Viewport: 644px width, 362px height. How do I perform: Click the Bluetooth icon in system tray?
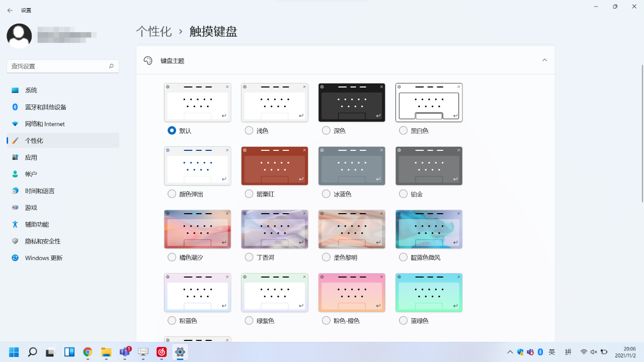pyautogui.click(x=540, y=352)
